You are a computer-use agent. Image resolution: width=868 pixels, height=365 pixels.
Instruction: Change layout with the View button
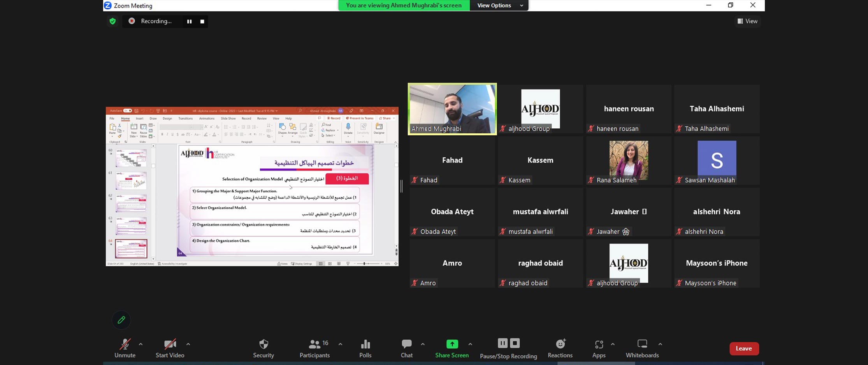[x=747, y=21]
